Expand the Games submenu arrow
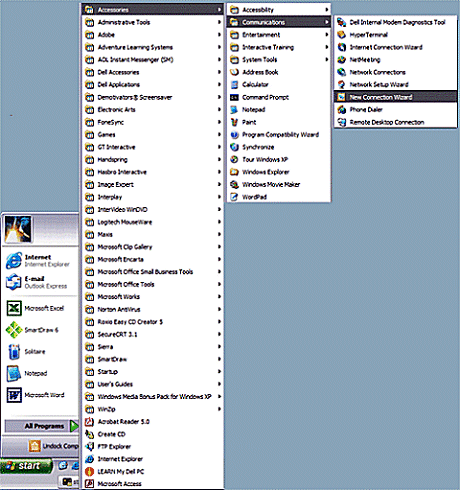Screen dimensions: 460x490 219,135
